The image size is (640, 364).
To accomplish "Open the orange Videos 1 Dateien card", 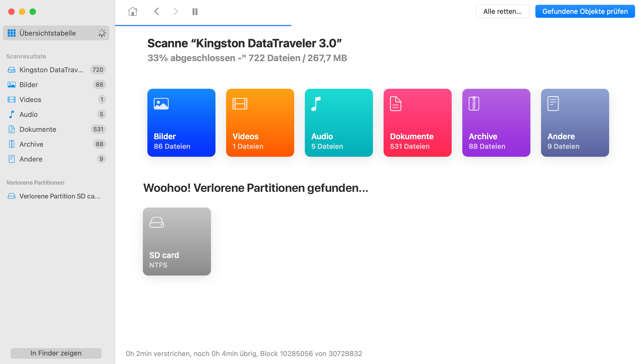I will [260, 123].
